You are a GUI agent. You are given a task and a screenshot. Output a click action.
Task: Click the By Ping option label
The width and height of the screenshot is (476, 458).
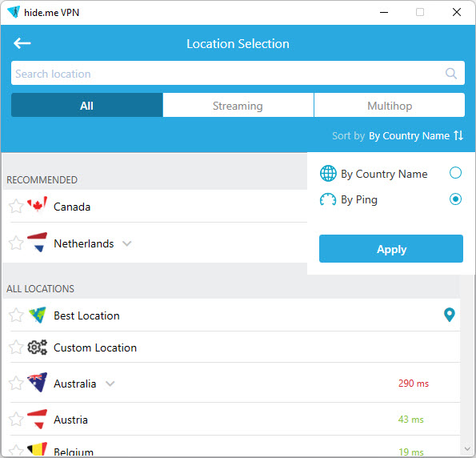pos(359,200)
